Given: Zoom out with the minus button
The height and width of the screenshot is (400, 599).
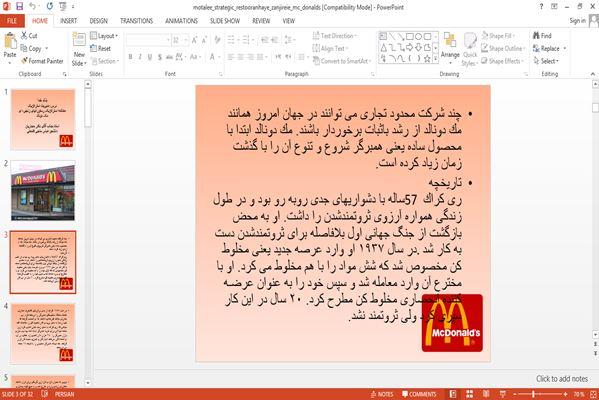Looking at the screenshot, I should [515, 394].
